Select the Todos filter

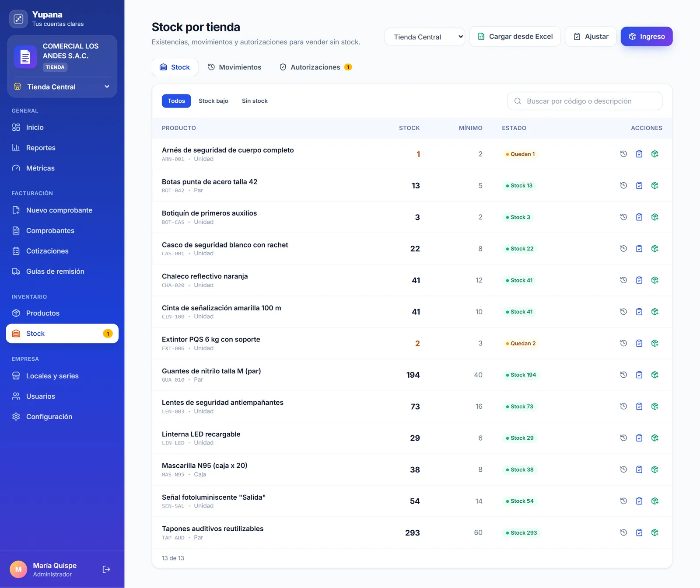(x=176, y=101)
